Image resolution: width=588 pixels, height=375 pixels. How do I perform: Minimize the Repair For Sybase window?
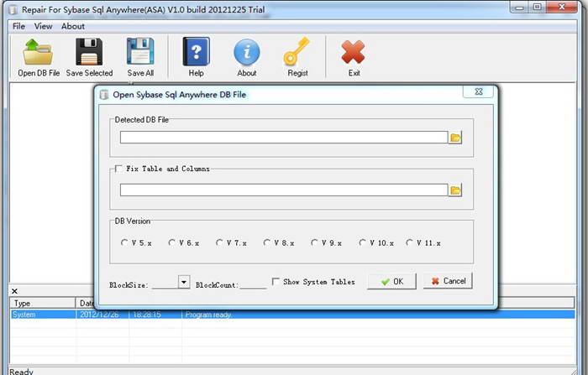click(x=519, y=7)
